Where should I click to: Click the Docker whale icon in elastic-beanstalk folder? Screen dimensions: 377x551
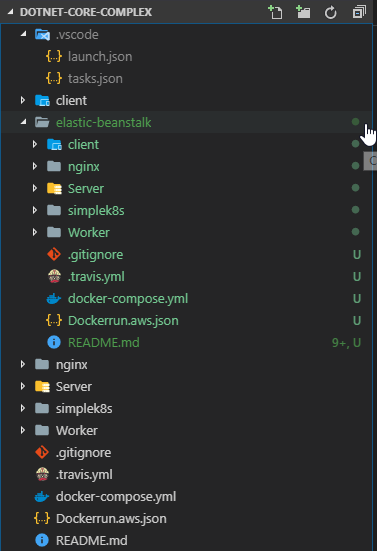pos(53,299)
